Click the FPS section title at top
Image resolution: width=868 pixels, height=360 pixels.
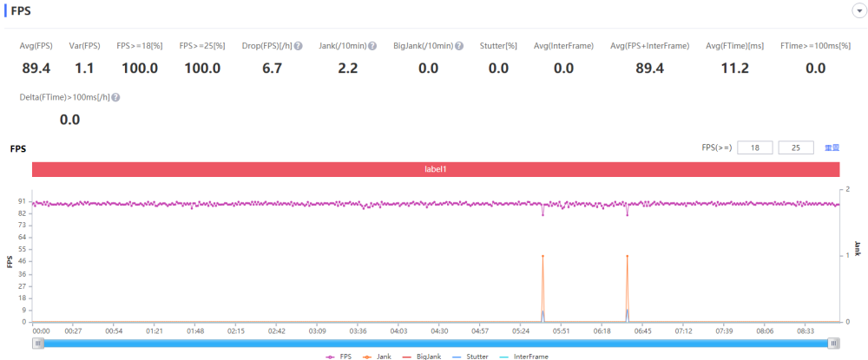[x=20, y=10]
